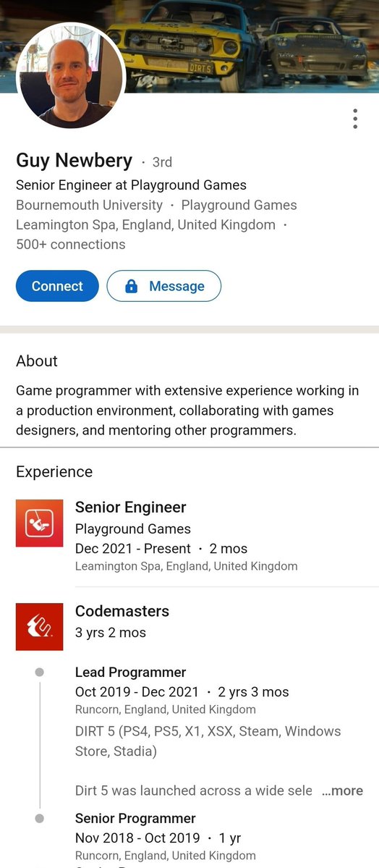This screenshot has height=868, width=379.
Task: Click the Experience section heading
Action: (54, 471)
